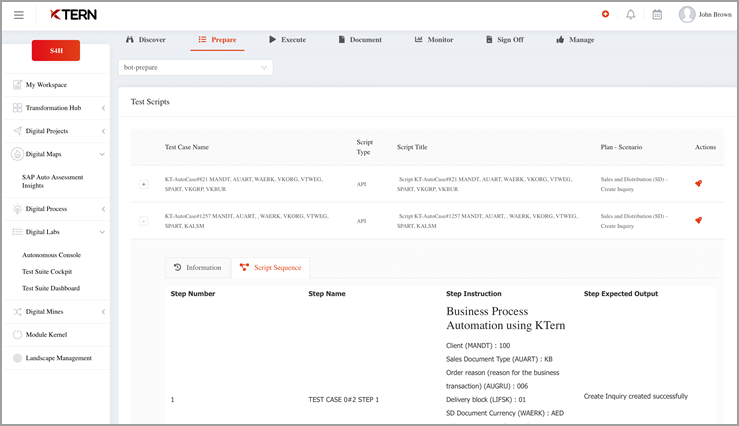
Task: Open the notifications bell icon
Action: [631, 15]
